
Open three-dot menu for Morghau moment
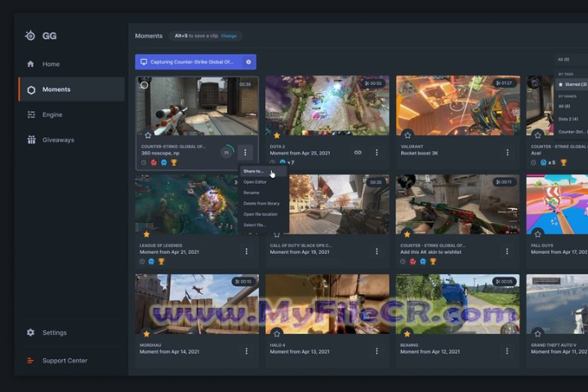[x=246, y=351]
